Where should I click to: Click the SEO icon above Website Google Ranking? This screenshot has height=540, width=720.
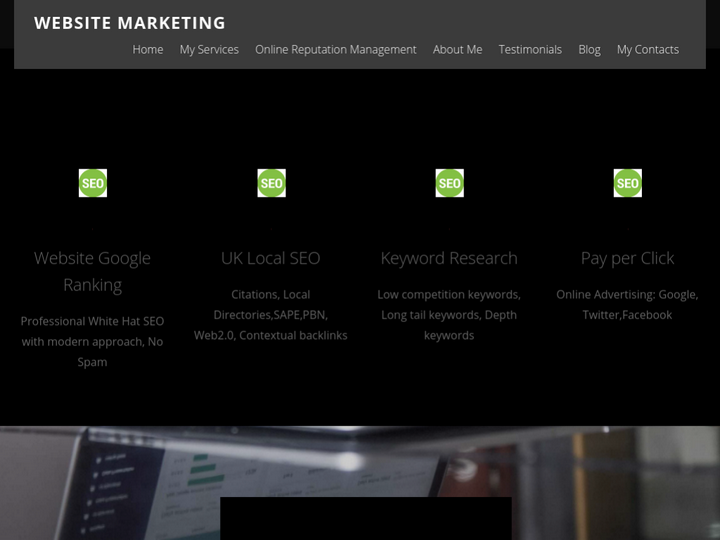click(x=93, y=183)
